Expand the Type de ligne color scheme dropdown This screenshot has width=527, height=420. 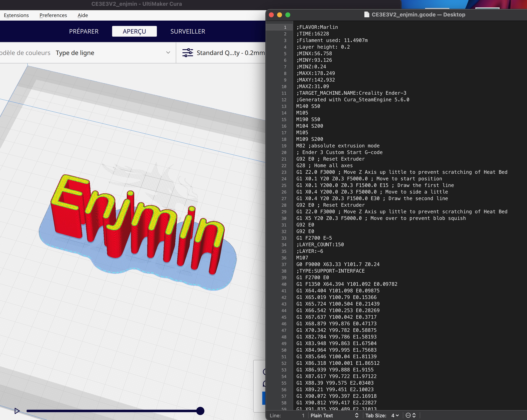(113, 53)
